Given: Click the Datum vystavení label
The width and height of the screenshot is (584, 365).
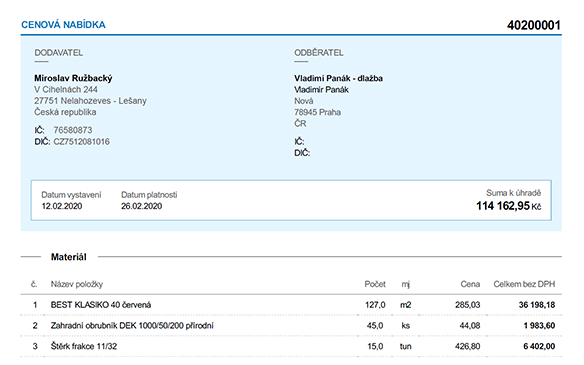Looking at the screenshot, I should point(71,195).
